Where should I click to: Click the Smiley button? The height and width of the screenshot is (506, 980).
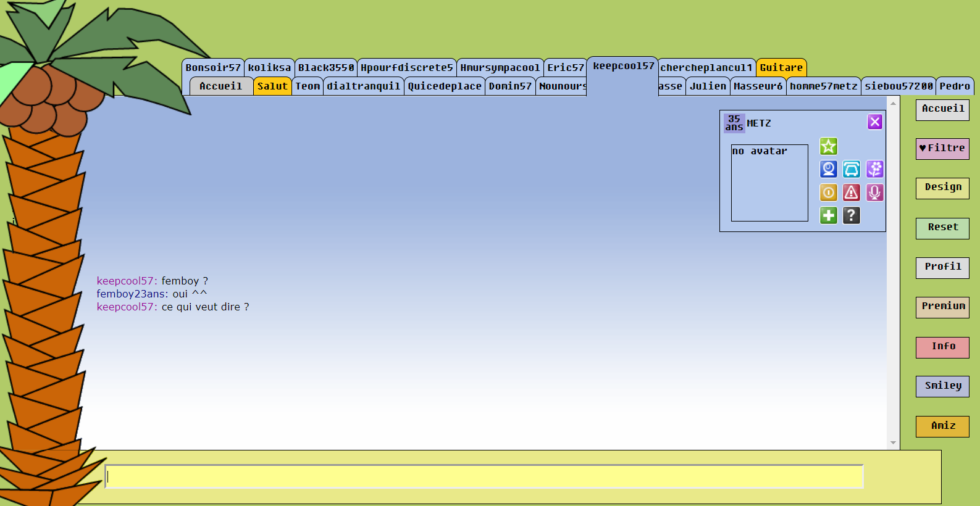point(942,386)
